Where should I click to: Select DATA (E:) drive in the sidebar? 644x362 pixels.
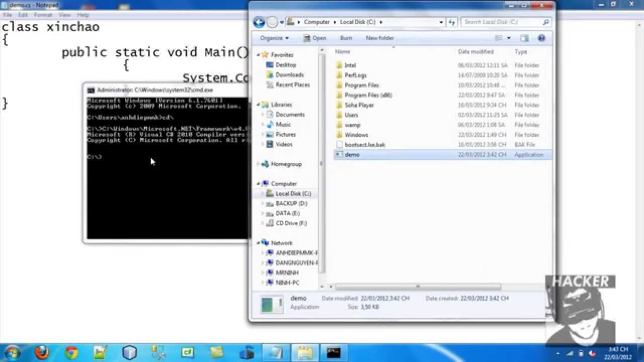(x=287, y=213)
